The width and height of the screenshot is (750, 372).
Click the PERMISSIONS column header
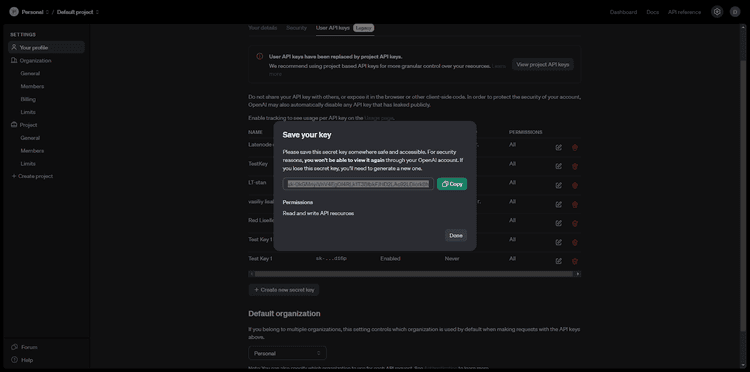point(526,132)
